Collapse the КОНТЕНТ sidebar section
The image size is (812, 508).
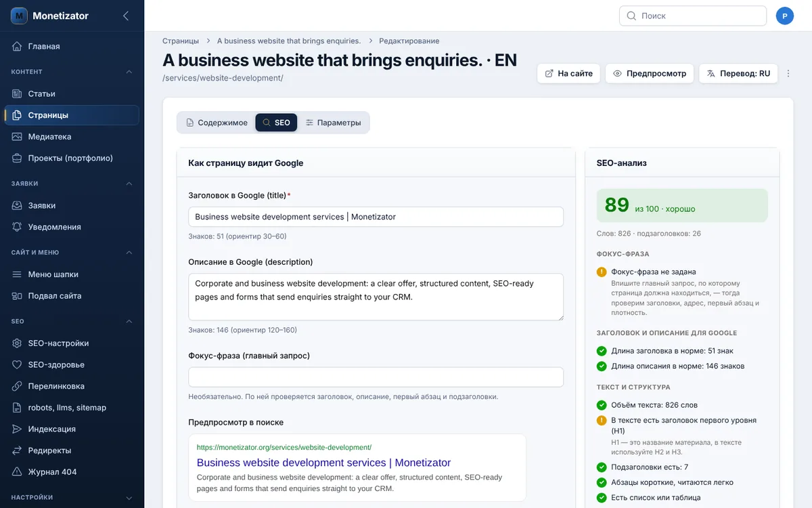[129, 72]
